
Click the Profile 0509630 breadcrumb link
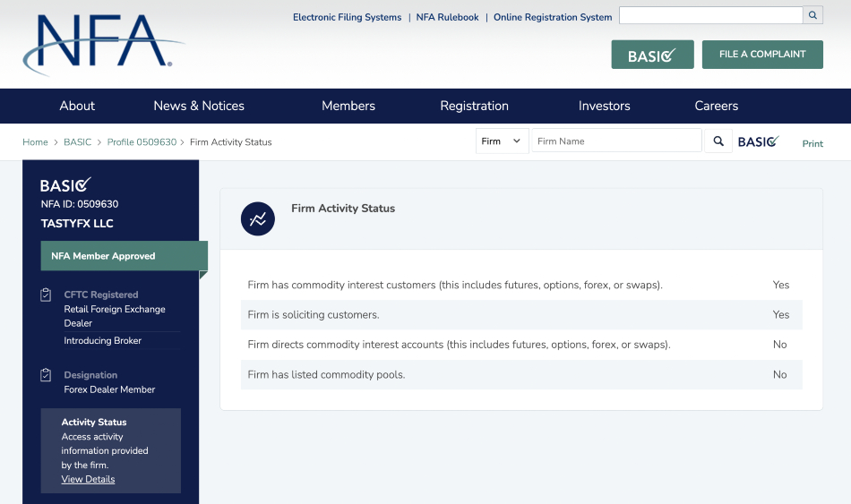pos(142,142)
